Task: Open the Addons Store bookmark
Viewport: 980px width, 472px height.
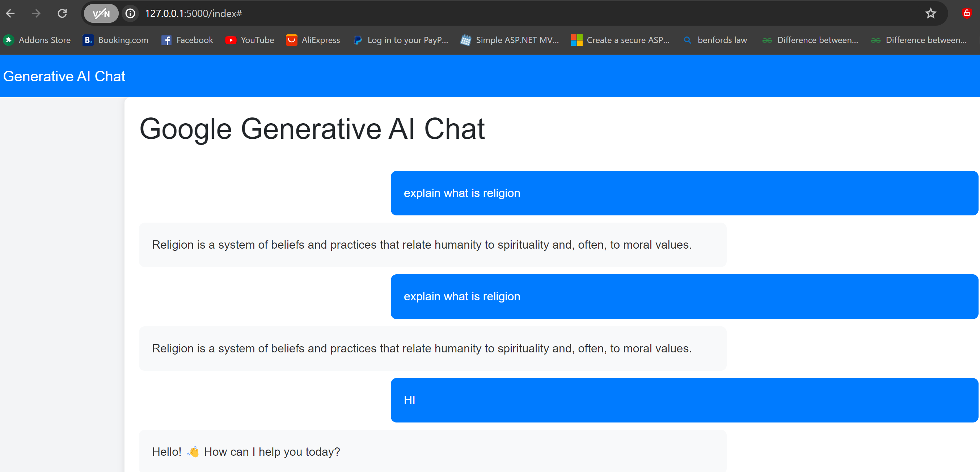Action: tap(37, 40)
